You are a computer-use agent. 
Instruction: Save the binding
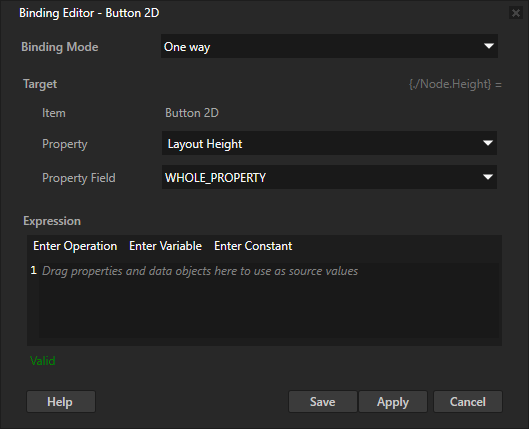click(323, 402)
